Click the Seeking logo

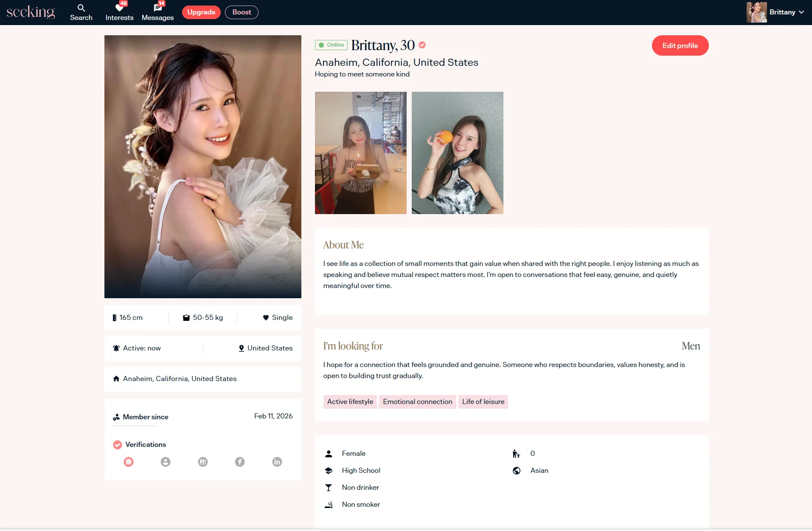tap(31, 12)
